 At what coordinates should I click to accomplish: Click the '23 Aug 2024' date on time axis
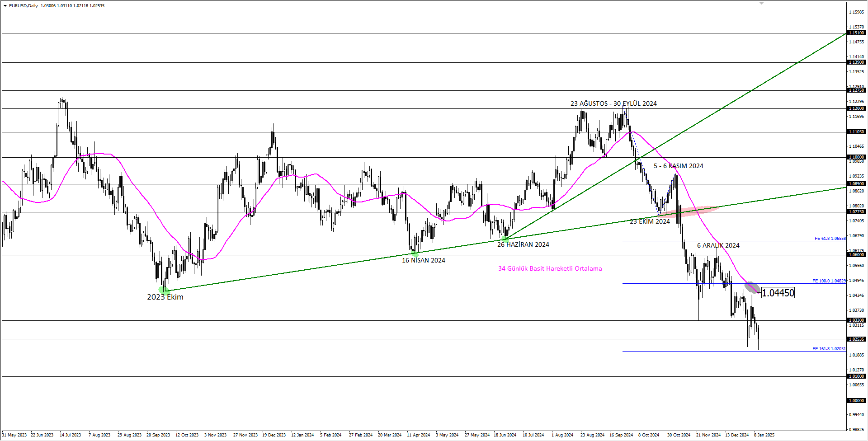pyautogui.click(x=592, y=435)
